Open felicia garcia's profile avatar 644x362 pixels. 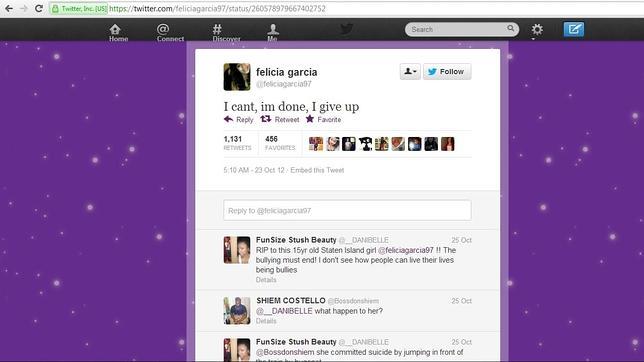click(237, 77)
